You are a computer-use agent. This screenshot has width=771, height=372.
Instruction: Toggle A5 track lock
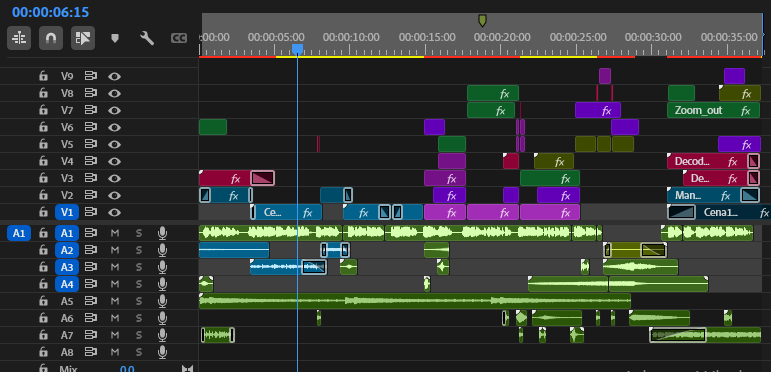(43, 301)
